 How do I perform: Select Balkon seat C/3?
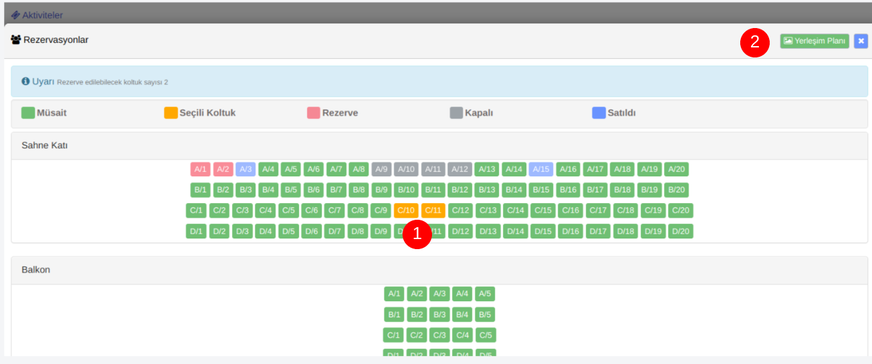pos(439,335)
